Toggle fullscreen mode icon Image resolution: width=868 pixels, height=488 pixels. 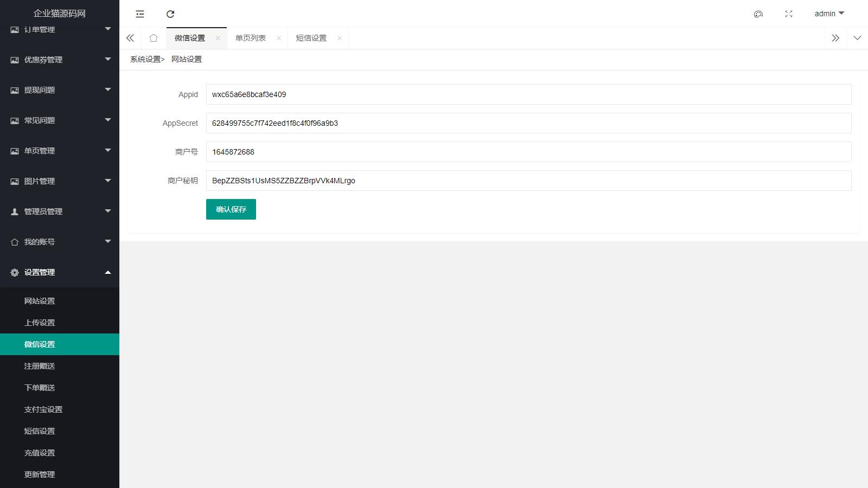(x=789, y=14)
